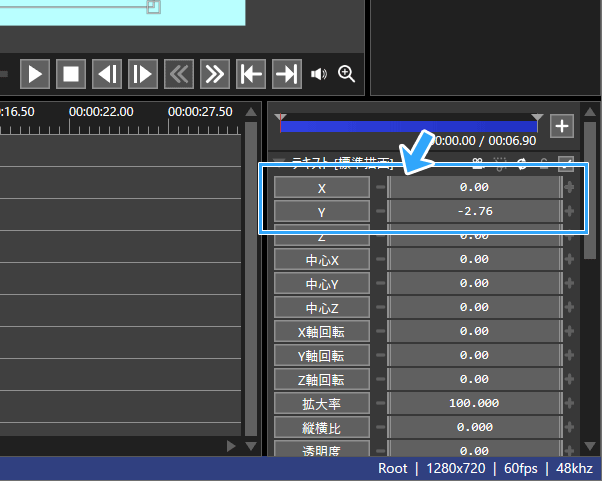The width and height of the screenshot is (602, 481).
Task: Select the left keyframe marker triangle
Action: [x=280, y=117]
